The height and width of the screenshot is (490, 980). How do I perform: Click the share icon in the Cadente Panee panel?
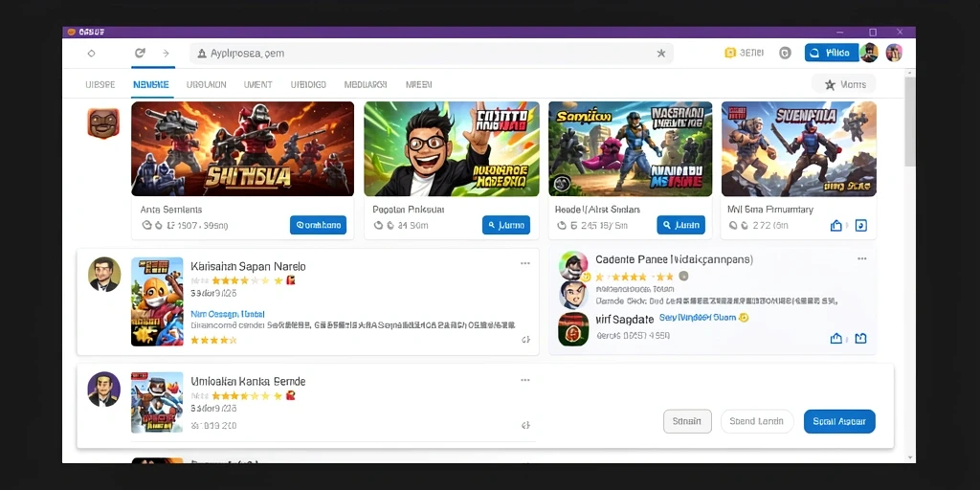836,338
